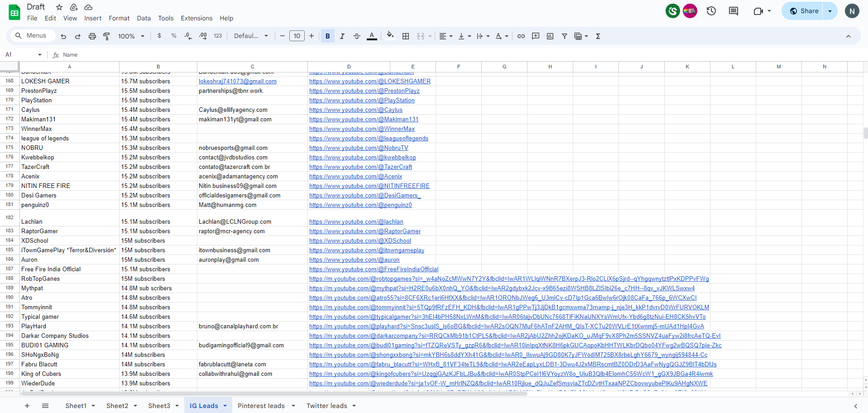The width and height of the screenshot is (868, 413).
Task: Open the Data menu
Action: click(144, 18)
